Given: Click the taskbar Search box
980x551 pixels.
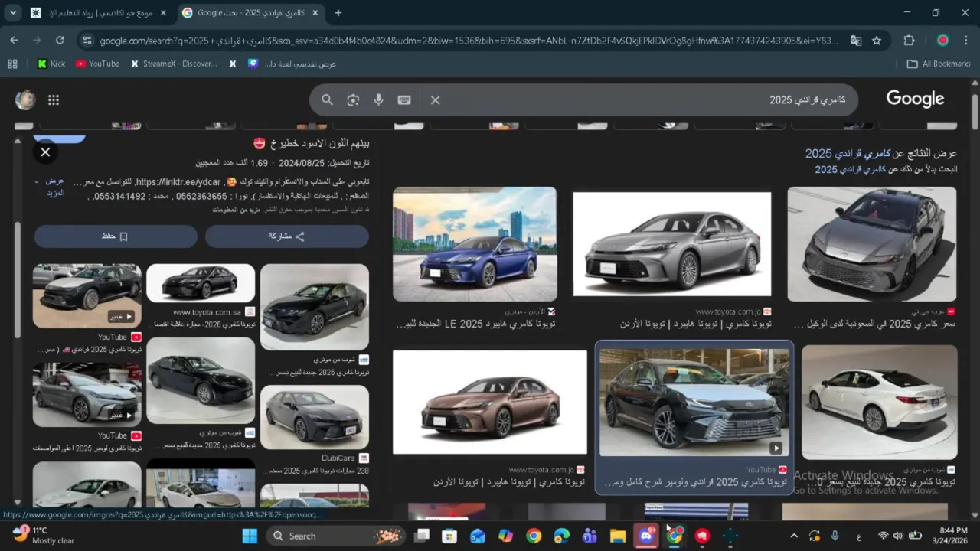Looking at the screenshot, I should click(337, 536).
